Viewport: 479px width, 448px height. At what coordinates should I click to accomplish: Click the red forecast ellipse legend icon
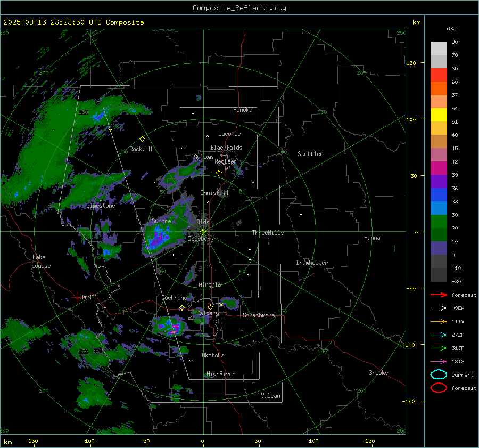(439, 388)
